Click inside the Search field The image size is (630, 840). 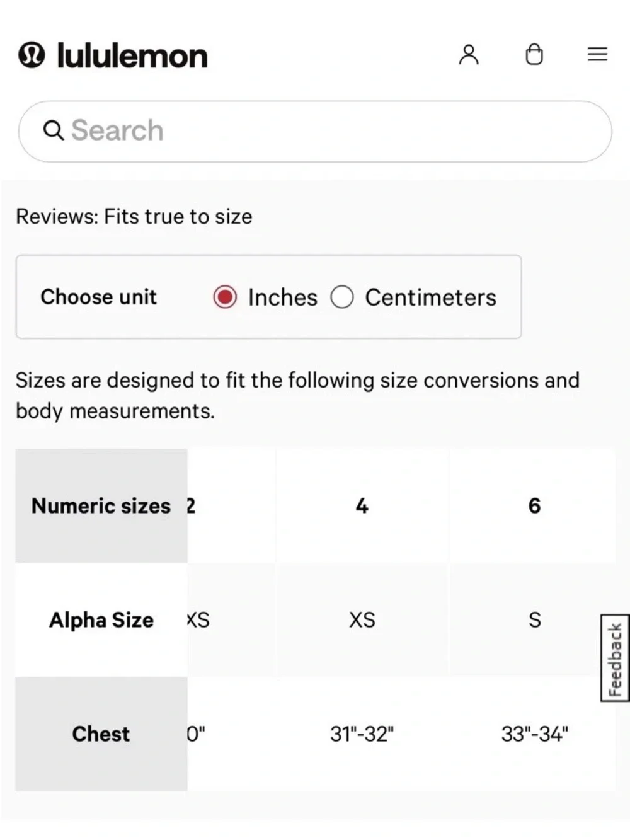pos(315,131)
